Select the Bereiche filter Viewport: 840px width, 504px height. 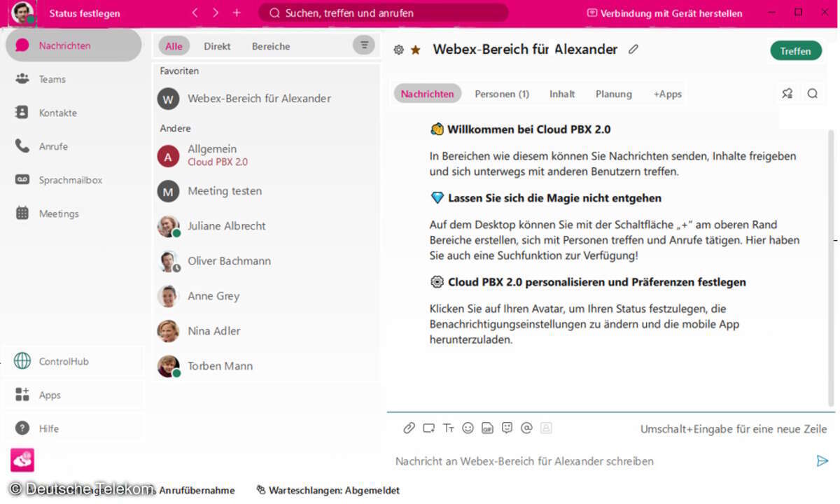pos(271,46)
